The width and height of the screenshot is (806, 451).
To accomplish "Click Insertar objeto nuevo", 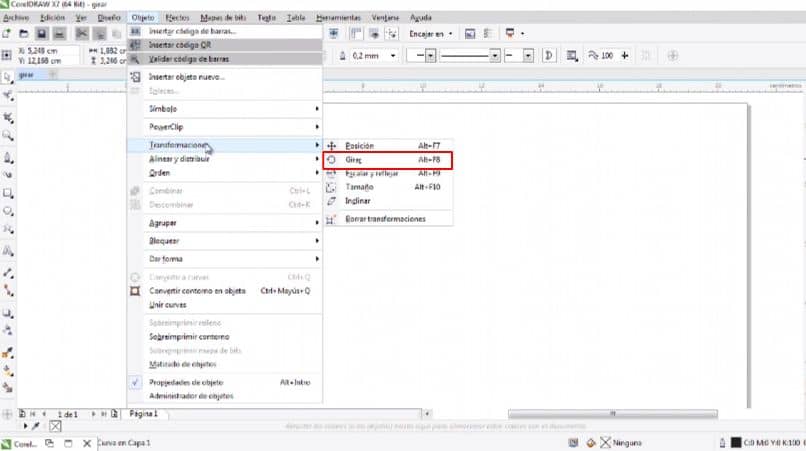I will tap(225, 77).
